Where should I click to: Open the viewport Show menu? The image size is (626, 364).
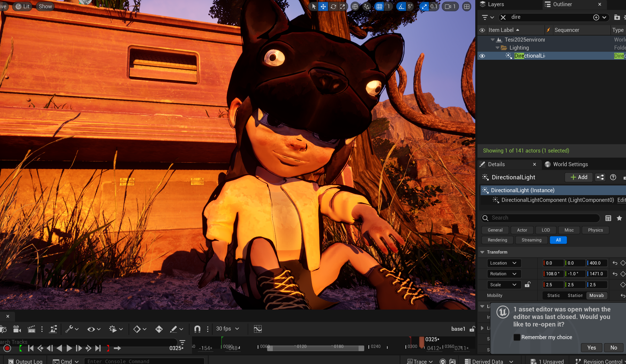click(x=45, y=6)
